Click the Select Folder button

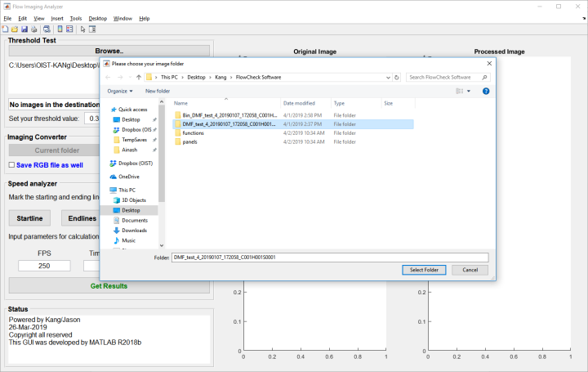tap(424, 270)
